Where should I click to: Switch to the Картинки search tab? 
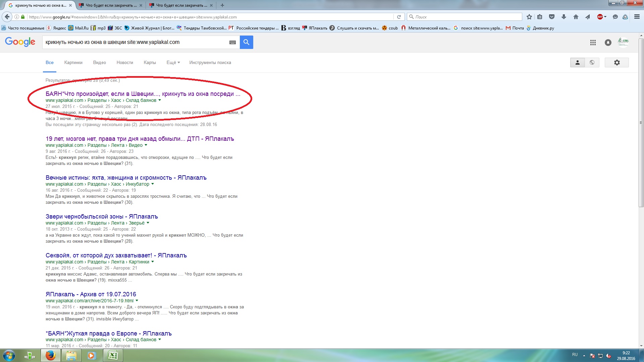pyautogui.click(x=73, y=63)
